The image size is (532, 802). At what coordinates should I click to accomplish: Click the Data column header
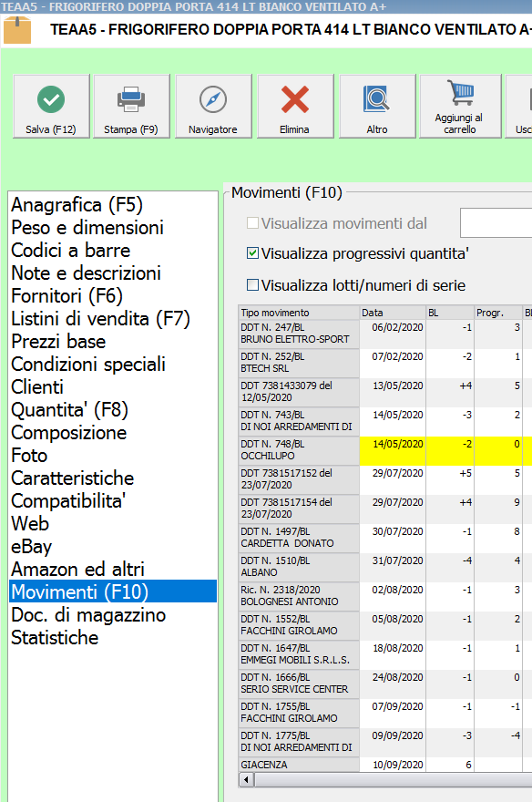tap(393, 313)
